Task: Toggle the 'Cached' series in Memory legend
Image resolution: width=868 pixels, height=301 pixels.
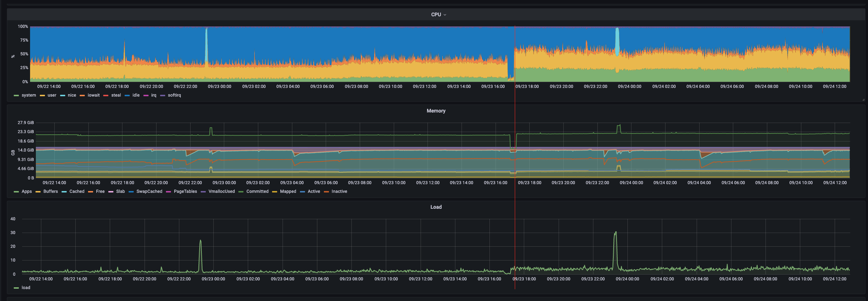Action: tap(77, 191)
